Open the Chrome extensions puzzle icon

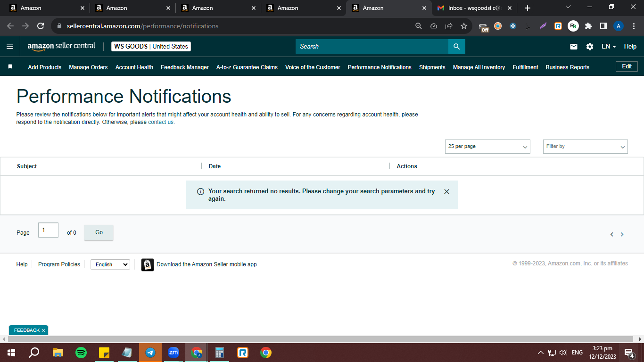[588, 26]
